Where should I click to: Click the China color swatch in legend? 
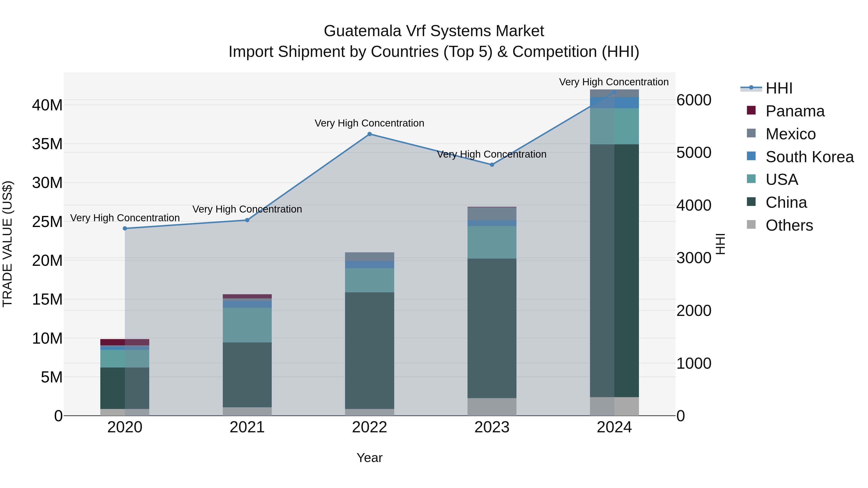[x=751, y=201]
